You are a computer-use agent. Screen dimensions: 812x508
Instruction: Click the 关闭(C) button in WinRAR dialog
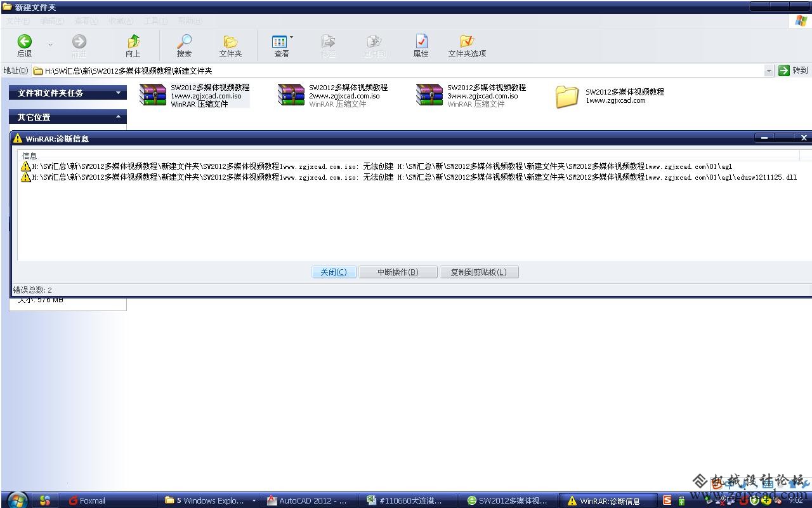[x=334, y=272]
